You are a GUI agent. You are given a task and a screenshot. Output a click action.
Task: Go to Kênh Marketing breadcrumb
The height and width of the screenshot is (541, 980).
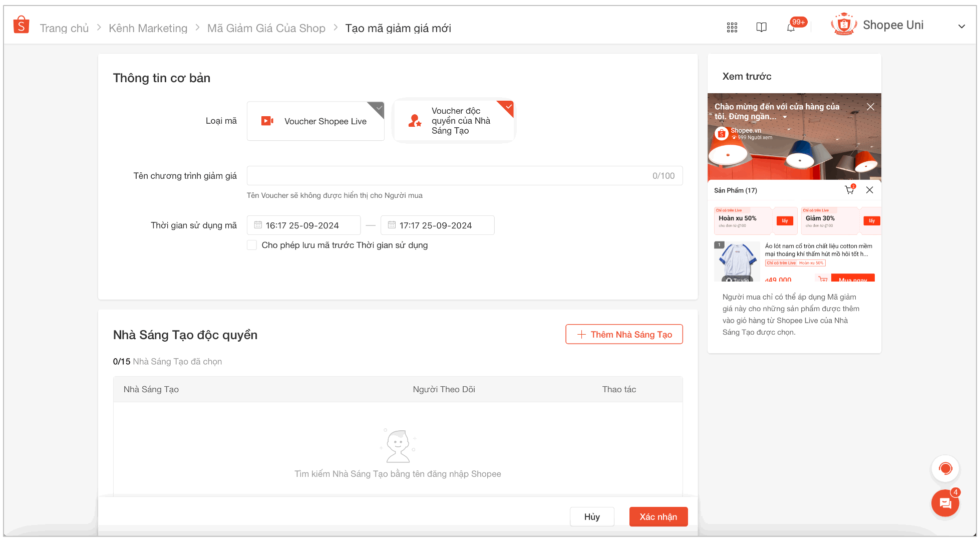pyautogui.click(x=148, y=28)
